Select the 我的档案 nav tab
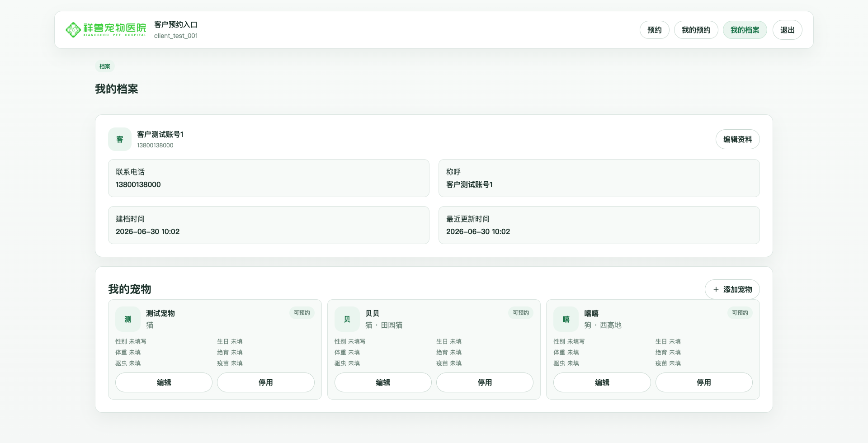868x443 pixels. point(745,30)
